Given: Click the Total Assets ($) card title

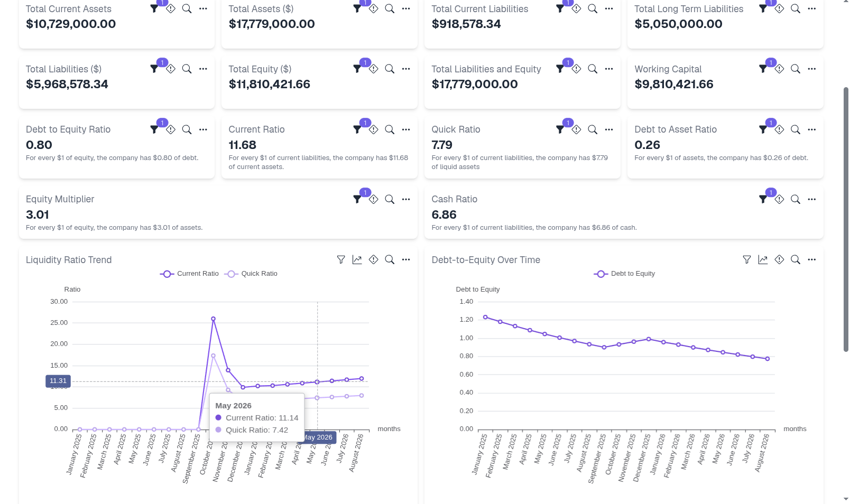Looking at the screenshot, I should tap(261, 9).
